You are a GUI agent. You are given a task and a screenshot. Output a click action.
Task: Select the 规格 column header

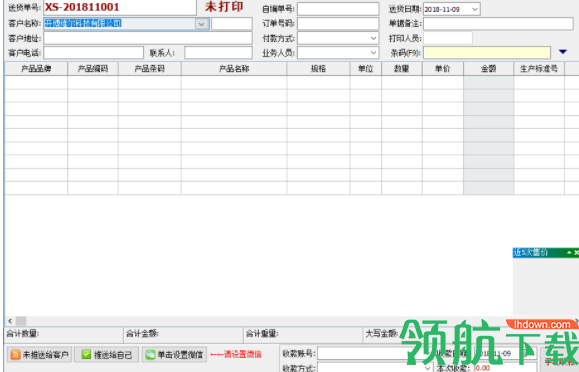tap(318, 69)
